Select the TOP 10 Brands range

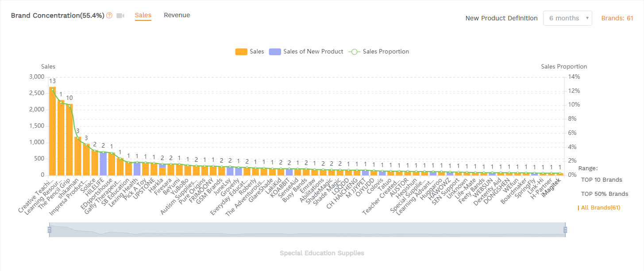click(602, 180)
